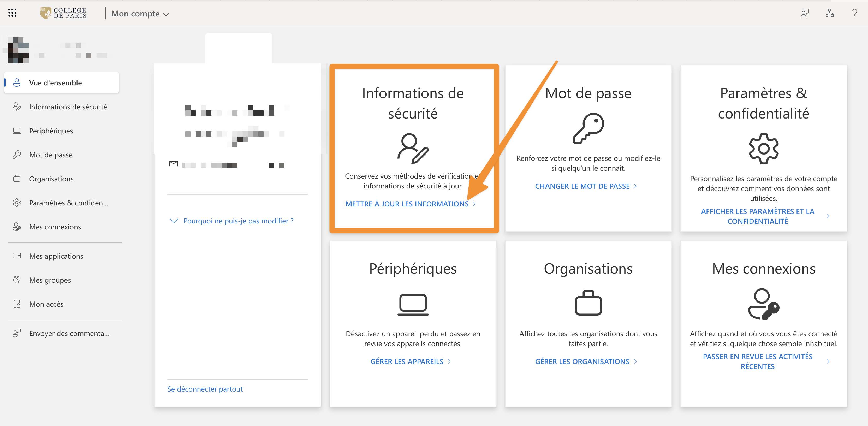This screenshot has height=426, width=868.
Task: Open the app launcher waffle icon
Action: point(12,13)
